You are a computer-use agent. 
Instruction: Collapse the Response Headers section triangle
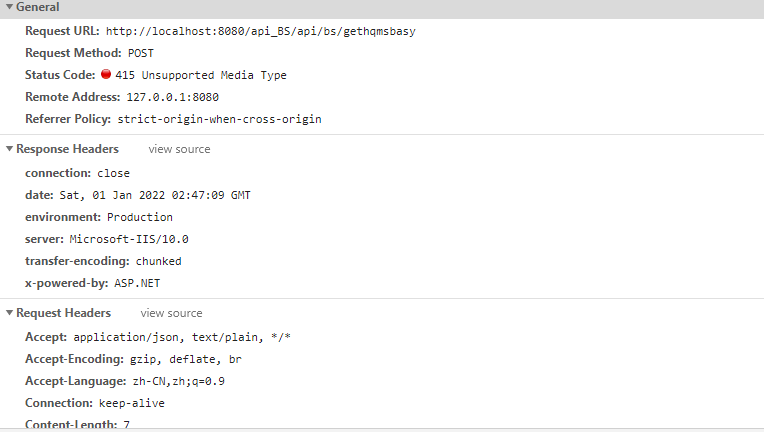pos(9,149)
